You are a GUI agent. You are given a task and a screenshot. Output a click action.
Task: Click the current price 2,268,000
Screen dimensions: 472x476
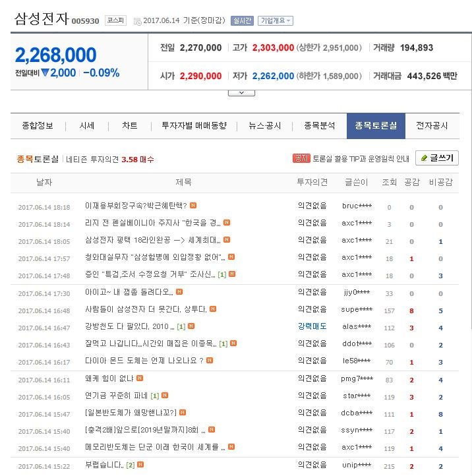click(55, 55)
